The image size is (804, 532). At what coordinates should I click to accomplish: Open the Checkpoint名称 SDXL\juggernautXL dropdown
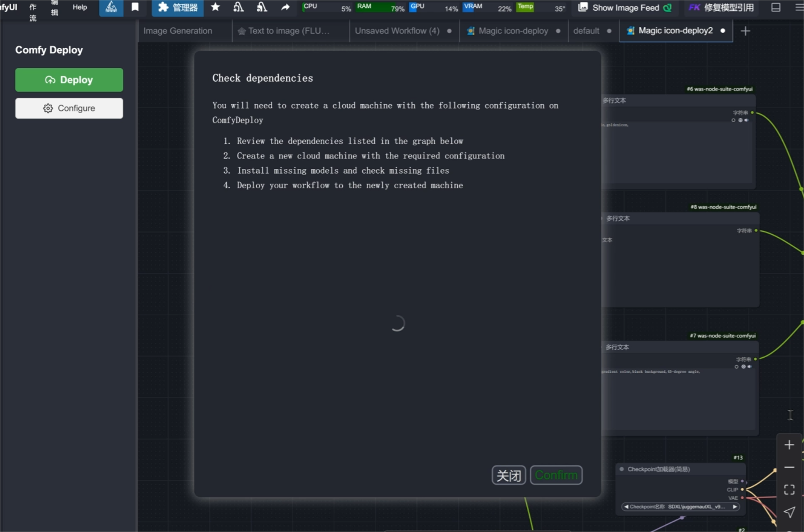pyautogui.click(x=680, y=507)
